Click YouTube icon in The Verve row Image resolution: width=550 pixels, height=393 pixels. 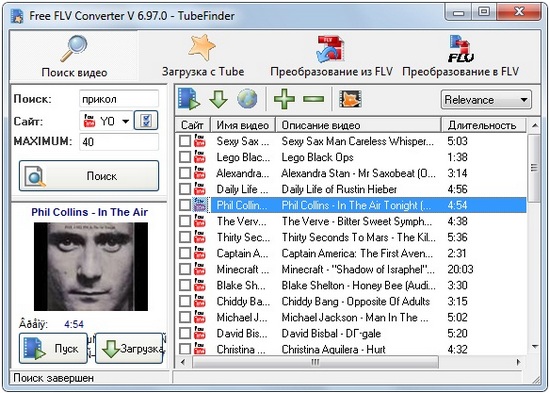[200, 221]
